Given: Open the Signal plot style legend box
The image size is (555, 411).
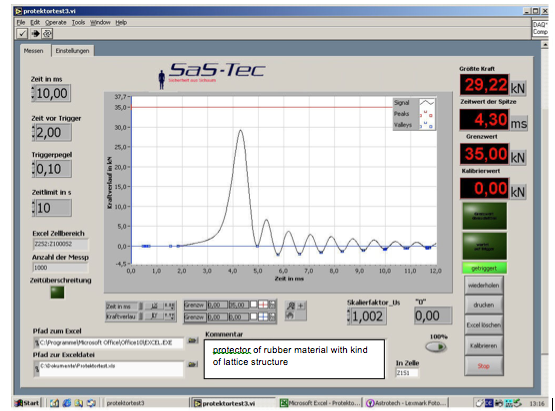Looking at the screenshot, I should [x=427, y=103].
